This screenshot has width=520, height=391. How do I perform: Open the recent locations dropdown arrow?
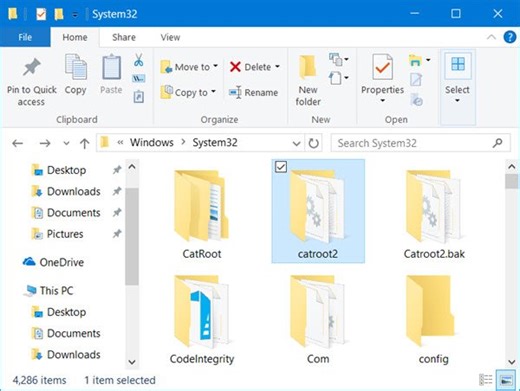(x=66, y=144)
